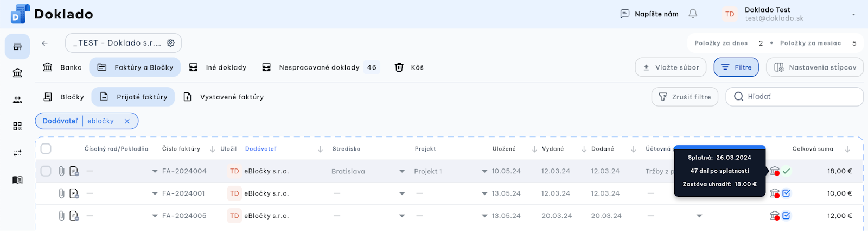Open Projekt dropdown on FA-2024001 row
The width and height of the screenshot is (868, 231).
[x=484, y=193]
